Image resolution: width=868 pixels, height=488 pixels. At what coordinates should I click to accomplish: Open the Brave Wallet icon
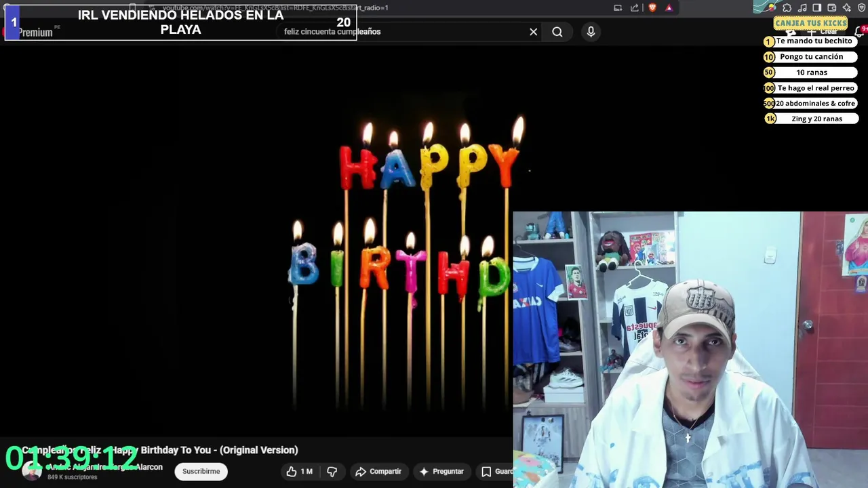[832, 8]
